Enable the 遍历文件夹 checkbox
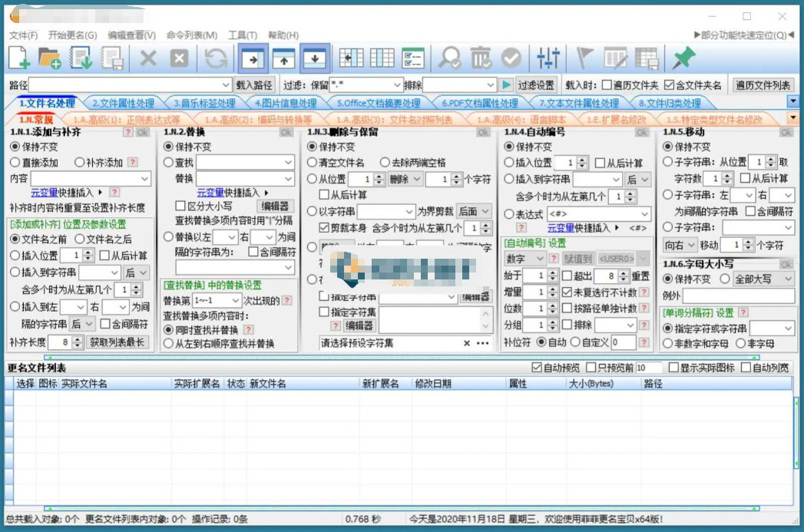804x532 pixels. pos(607,85)
